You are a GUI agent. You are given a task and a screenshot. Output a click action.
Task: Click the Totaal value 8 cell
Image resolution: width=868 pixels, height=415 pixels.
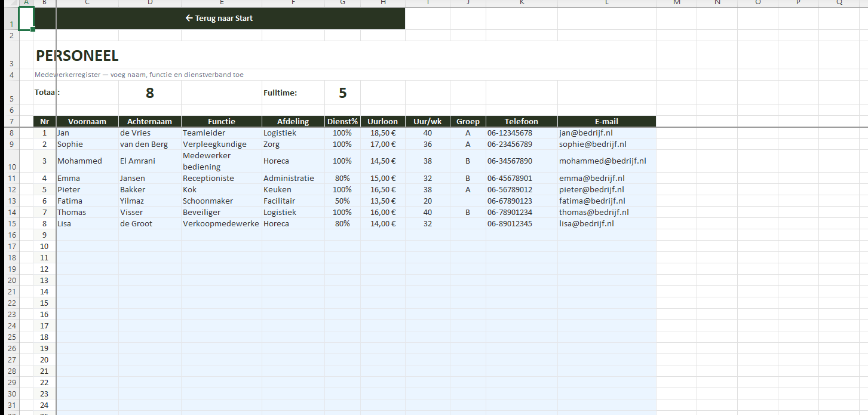[150, 93]
